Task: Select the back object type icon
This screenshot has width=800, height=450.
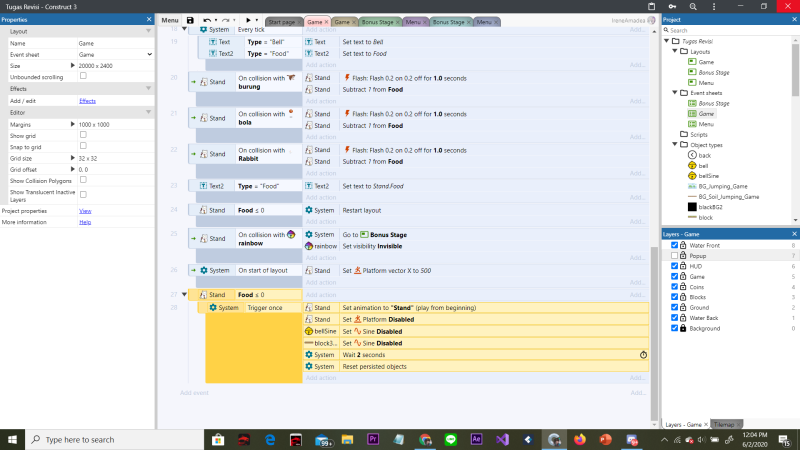Action: (x=692, y=155)
